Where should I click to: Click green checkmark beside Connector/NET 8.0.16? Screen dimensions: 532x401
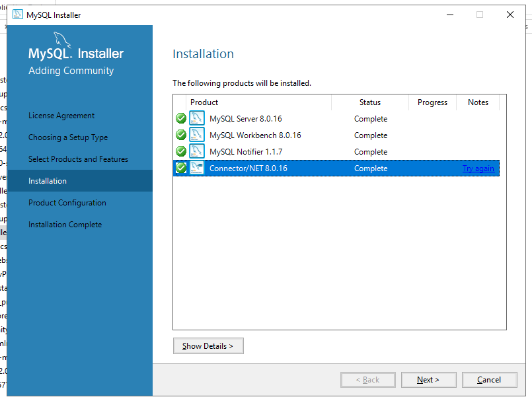(181, 168)
